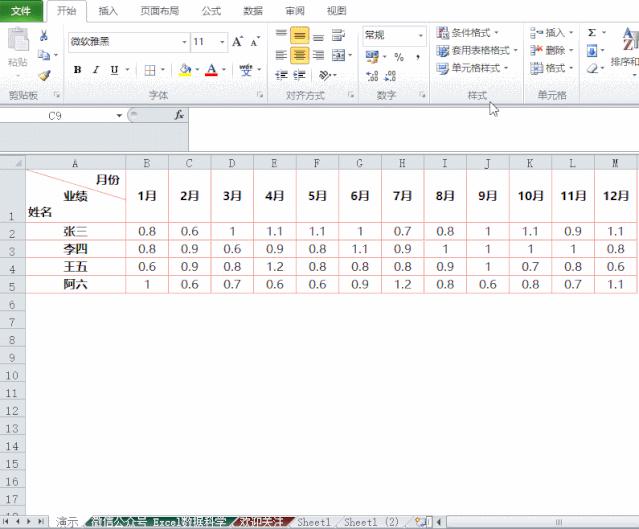Click the horizontal scrollbar

point(542,522)
